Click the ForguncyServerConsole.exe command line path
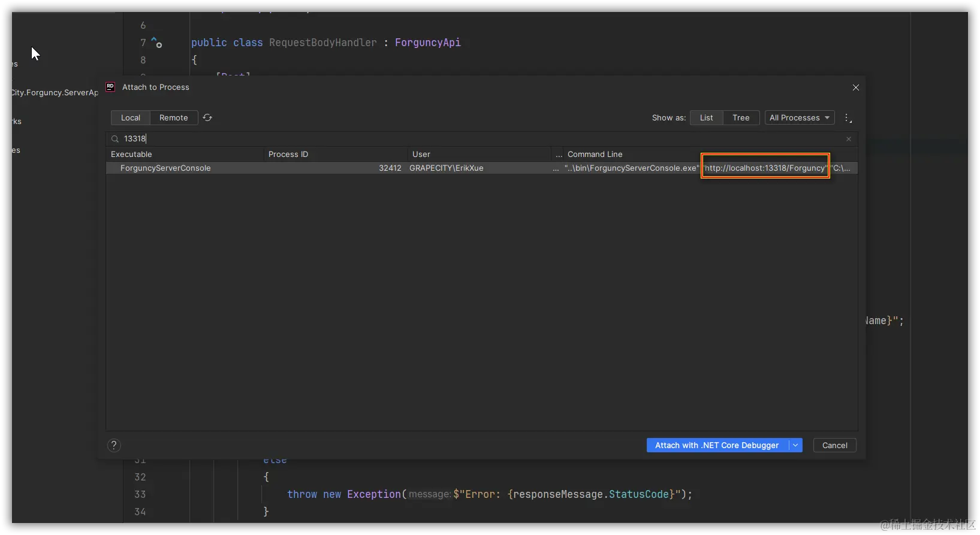980x535 pixels. (632, 168)
